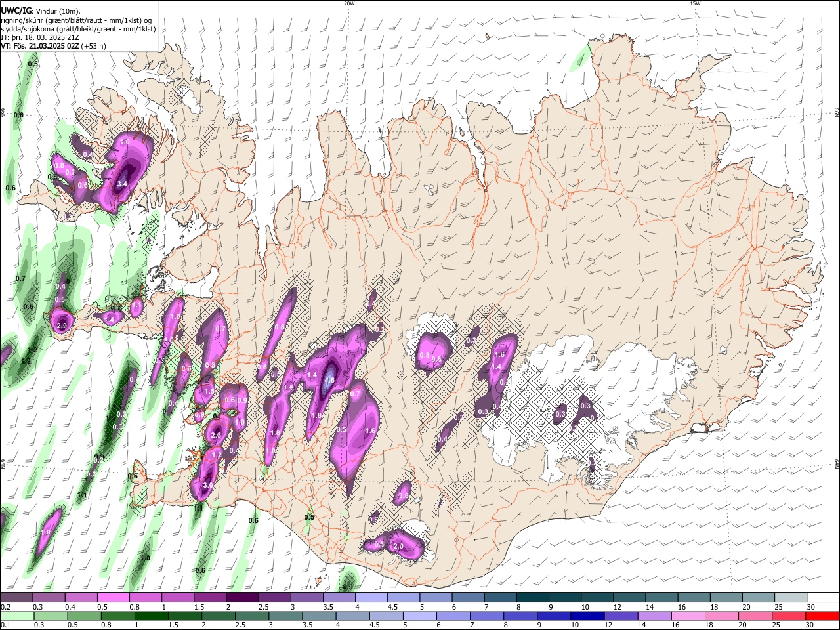Click the 64N latitude label on the right edge
The height and width of the screenshot is (630, 840).
837,463
